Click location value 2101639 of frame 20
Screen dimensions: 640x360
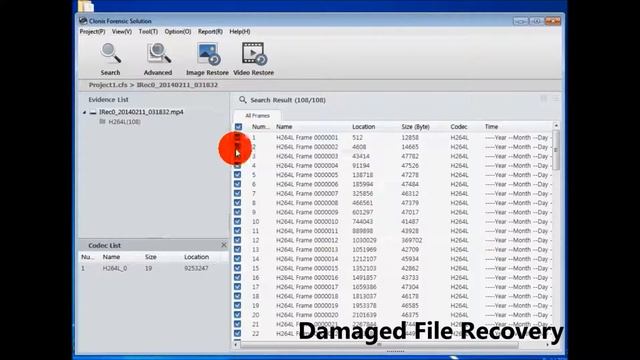point(364,315)
